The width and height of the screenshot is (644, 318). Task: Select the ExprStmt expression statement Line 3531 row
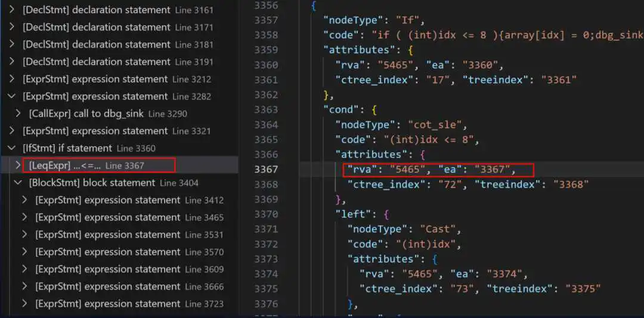point(119,234)
